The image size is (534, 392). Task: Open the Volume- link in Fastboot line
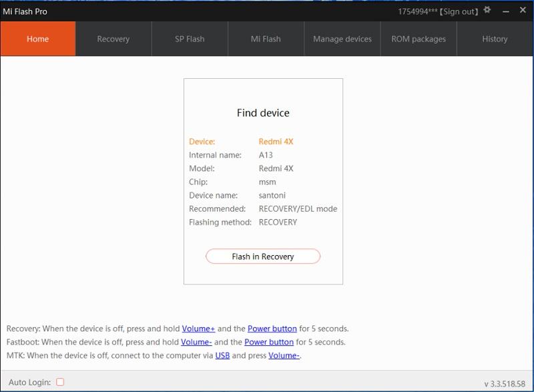tap(196, 342)
